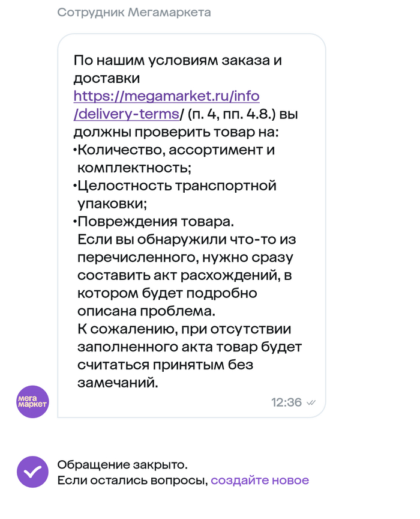Click the "Обращение закрыто." status text
Screen dimensions: 420x519
point(122,465)
